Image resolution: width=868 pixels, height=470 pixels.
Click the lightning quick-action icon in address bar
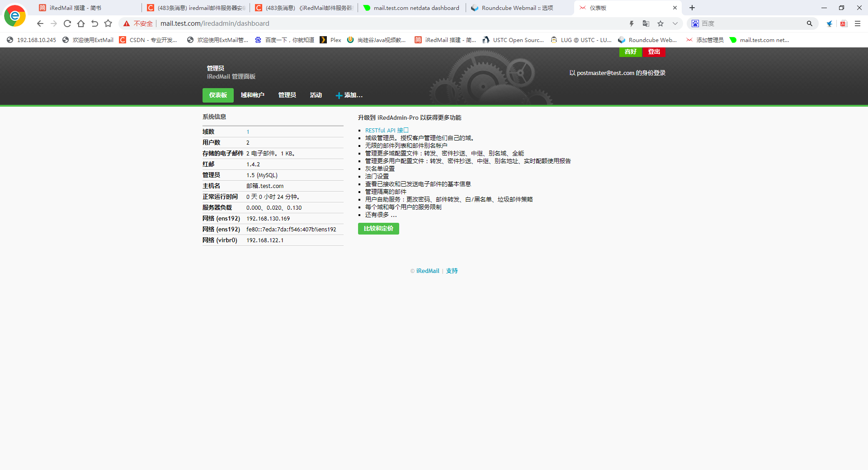[632, 23]
